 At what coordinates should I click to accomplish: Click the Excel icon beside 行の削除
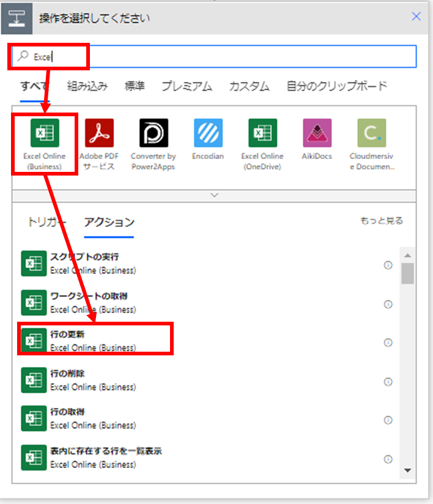(34, 380)
